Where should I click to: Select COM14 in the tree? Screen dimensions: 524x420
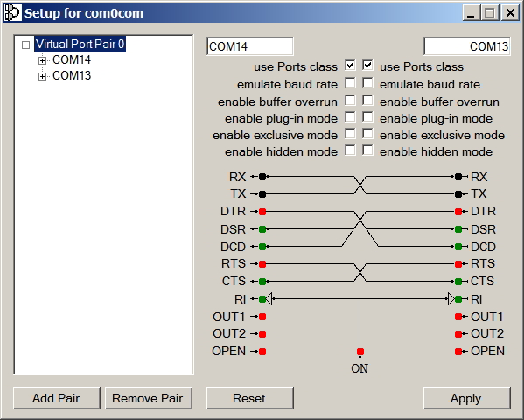(72, 59)
